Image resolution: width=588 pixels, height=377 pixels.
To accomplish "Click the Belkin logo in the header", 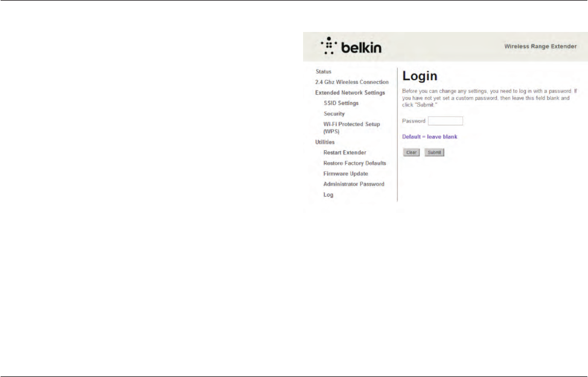I will tap(351, 46).
